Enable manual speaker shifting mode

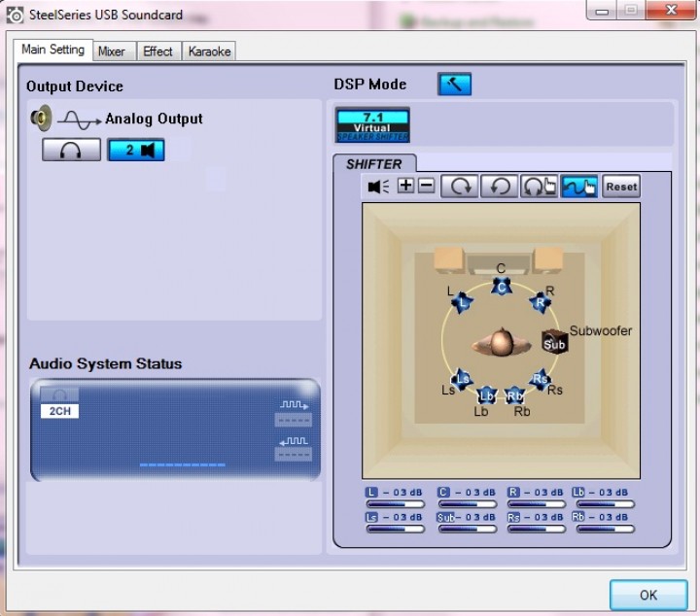579,187
